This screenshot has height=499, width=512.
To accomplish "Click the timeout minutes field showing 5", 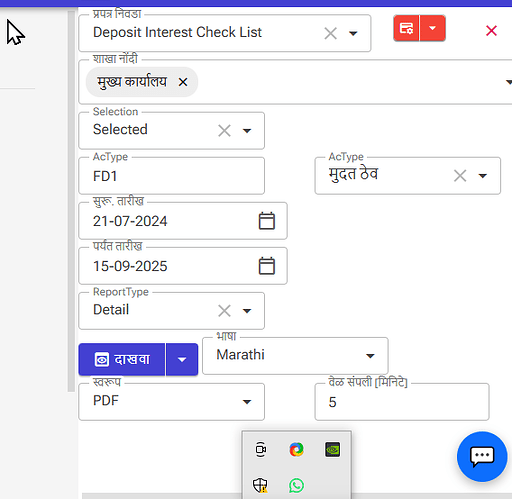I will pos(402,402).
